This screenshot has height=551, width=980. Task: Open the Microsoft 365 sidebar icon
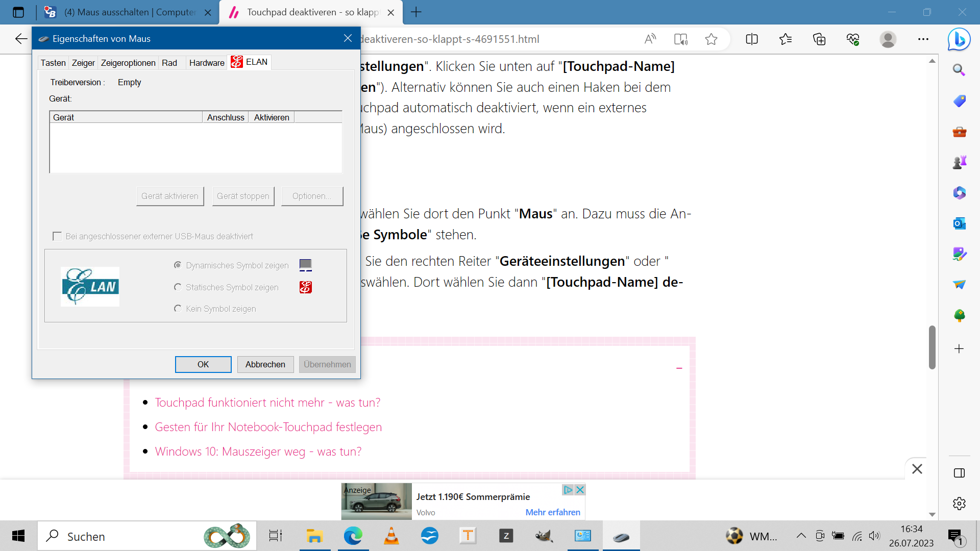(959, 193)
